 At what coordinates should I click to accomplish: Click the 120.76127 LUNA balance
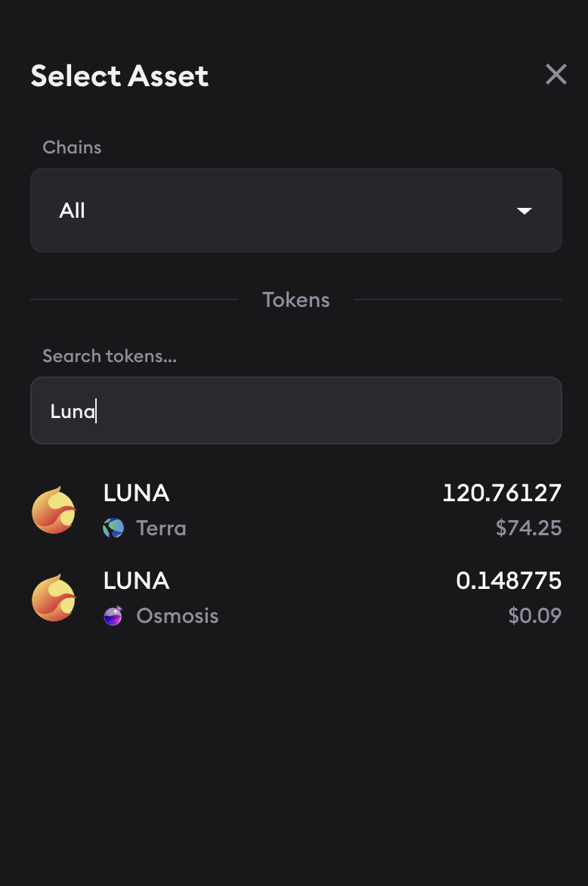[x=502, y=493]
